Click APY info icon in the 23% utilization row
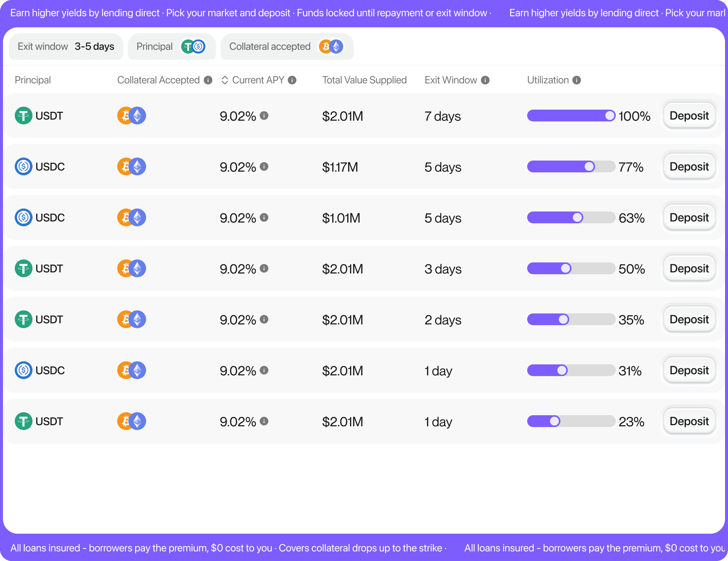728x561 pixels. click(x=264, y=421)
